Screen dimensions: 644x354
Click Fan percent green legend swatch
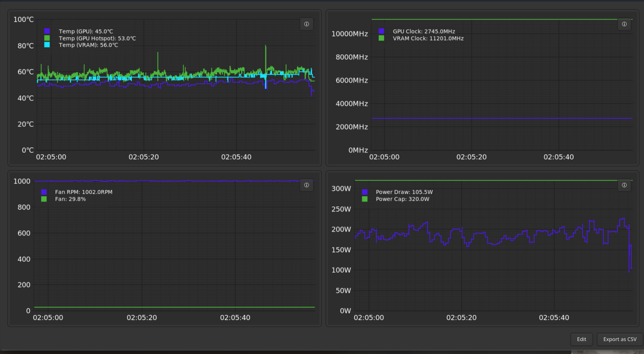click(44, 199)
